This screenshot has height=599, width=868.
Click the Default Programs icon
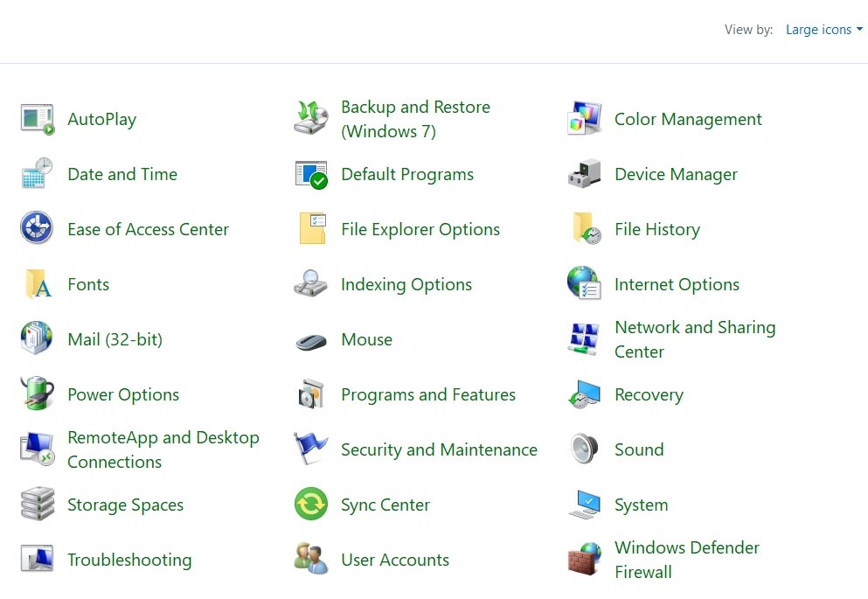click(x=310, y=174)
